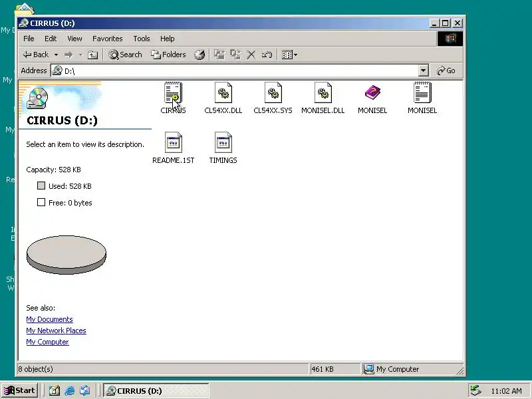Click the Start button
The width and height of the screenshot is (532, 399).
pos(20,390)
